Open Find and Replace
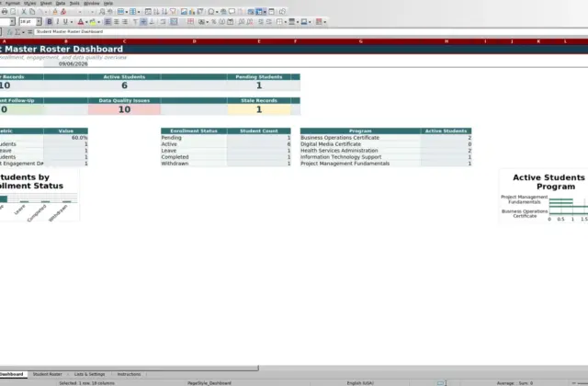The image size is (588, 386). [x=102, y=12]
